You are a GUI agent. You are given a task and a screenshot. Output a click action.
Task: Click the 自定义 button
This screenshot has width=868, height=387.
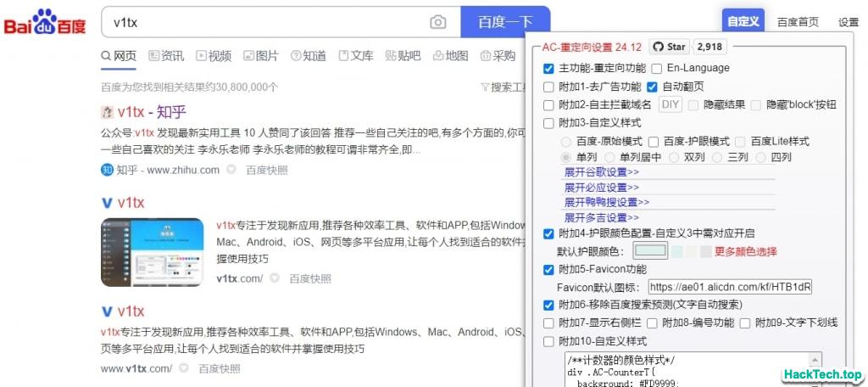pyautogui.click(x=743, y=22)
